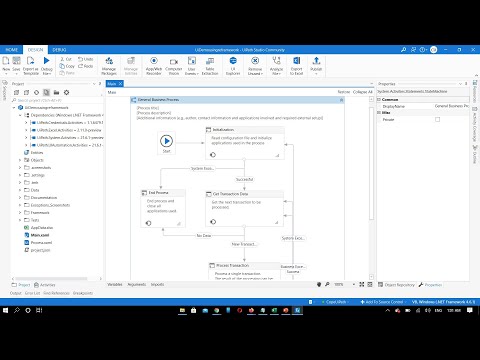Close the Main workflow tab
This screenshot has width=480, height=360.
point(121,83)
